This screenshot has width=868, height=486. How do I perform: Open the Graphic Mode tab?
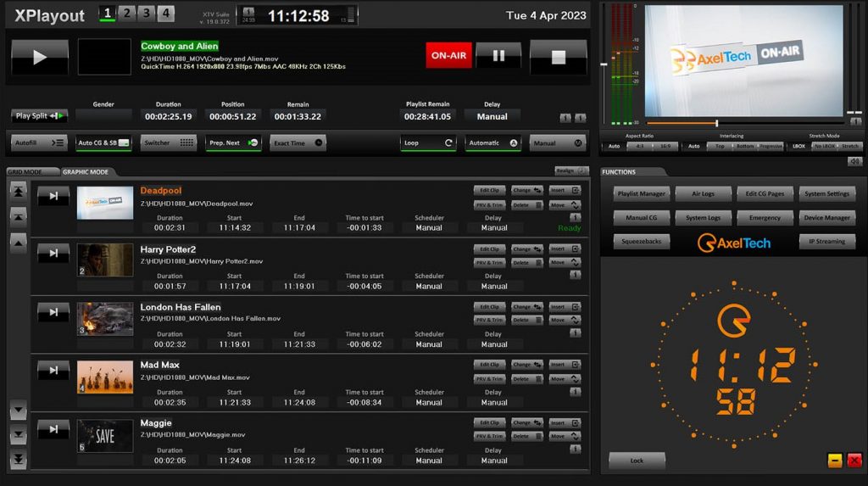pyautogui.click(x=86, y=172)
